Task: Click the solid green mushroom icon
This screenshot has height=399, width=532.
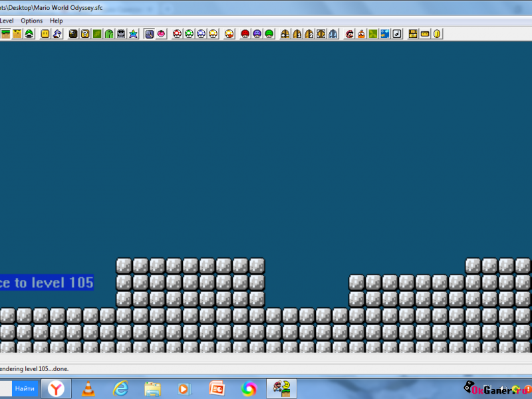Action: tap(269, 34)
